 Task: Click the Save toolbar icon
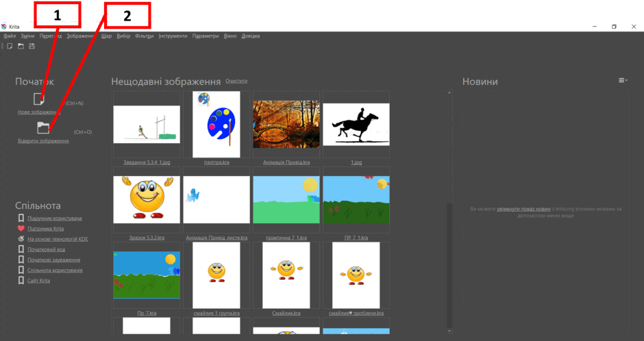pyautogui.click(x=32, y=47)
